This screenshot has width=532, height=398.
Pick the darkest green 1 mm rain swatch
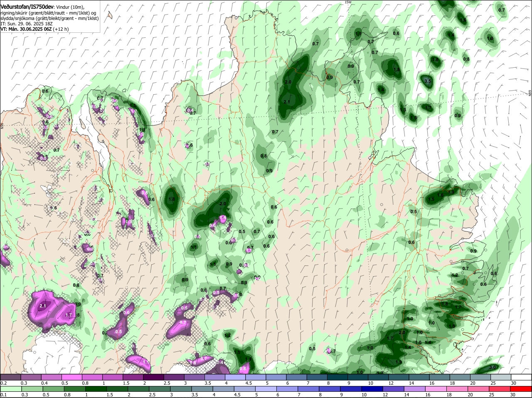(x=95, y=389)
